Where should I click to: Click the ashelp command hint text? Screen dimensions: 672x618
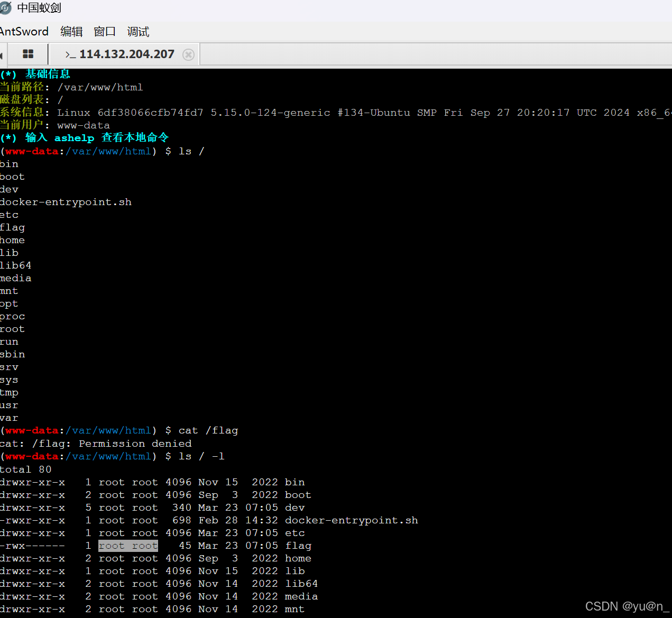(74, 137)
